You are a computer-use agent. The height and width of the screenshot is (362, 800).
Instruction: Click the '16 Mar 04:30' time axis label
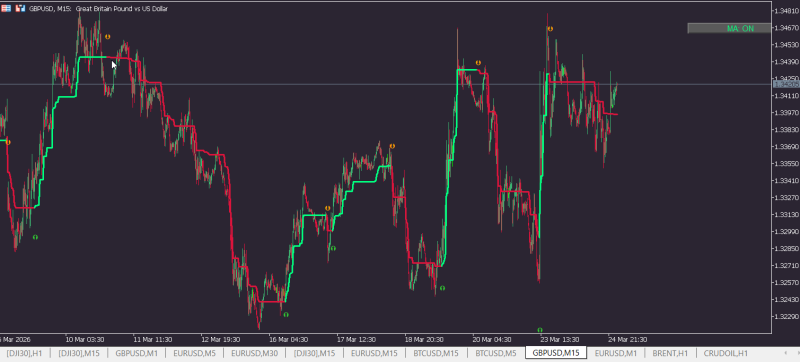288,340
